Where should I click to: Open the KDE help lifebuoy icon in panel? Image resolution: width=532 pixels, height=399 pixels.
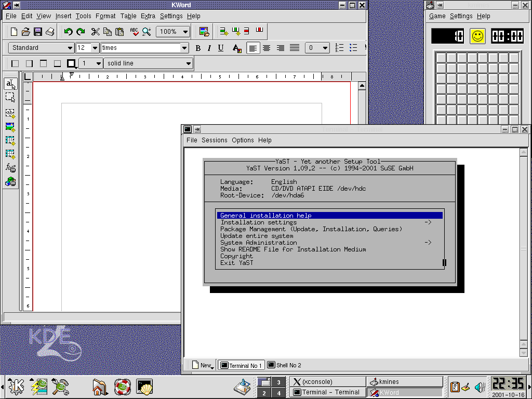[x=122, y=387]
